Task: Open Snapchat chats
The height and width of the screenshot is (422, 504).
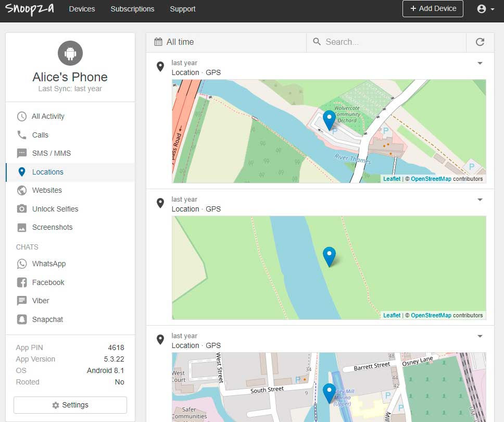Action: (x=70, y=319)
